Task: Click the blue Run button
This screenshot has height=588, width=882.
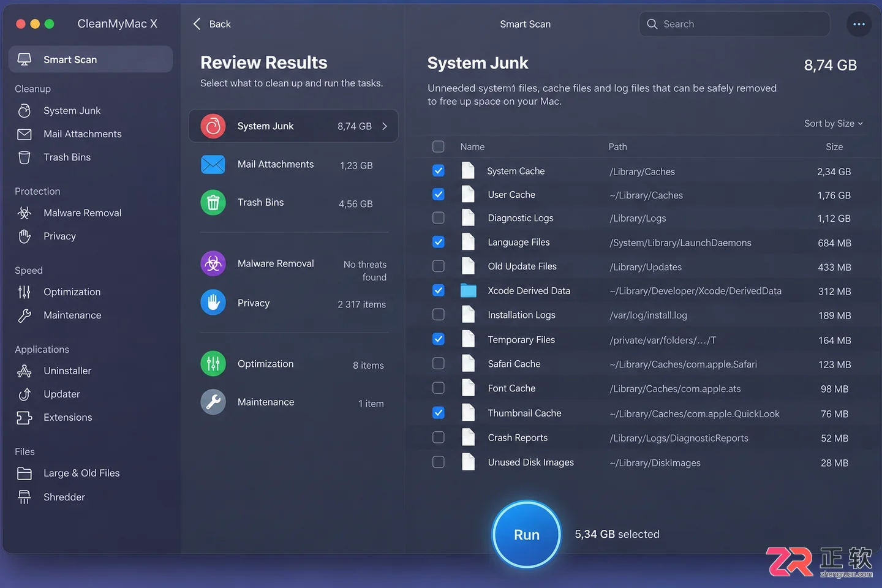Action: coord(526,535)
